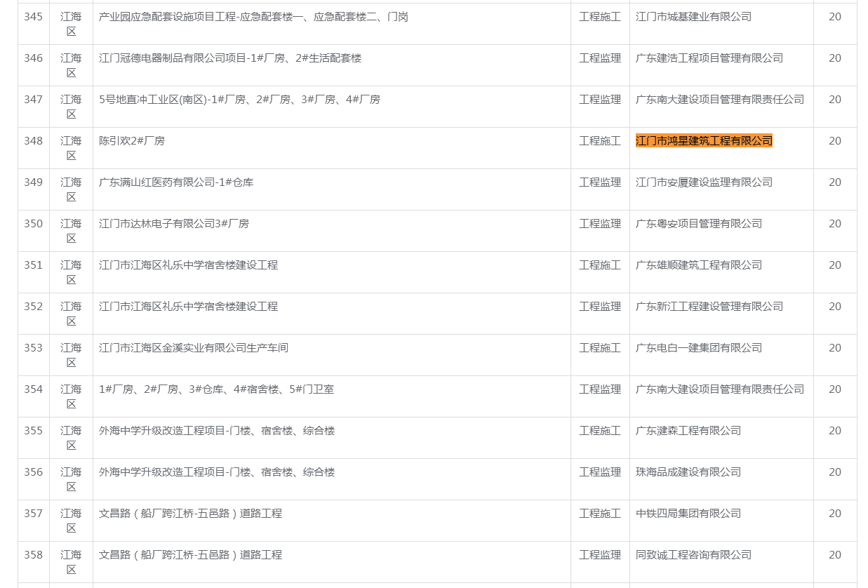Select company 同致诚工程咨询有限公司

point(693,555)
